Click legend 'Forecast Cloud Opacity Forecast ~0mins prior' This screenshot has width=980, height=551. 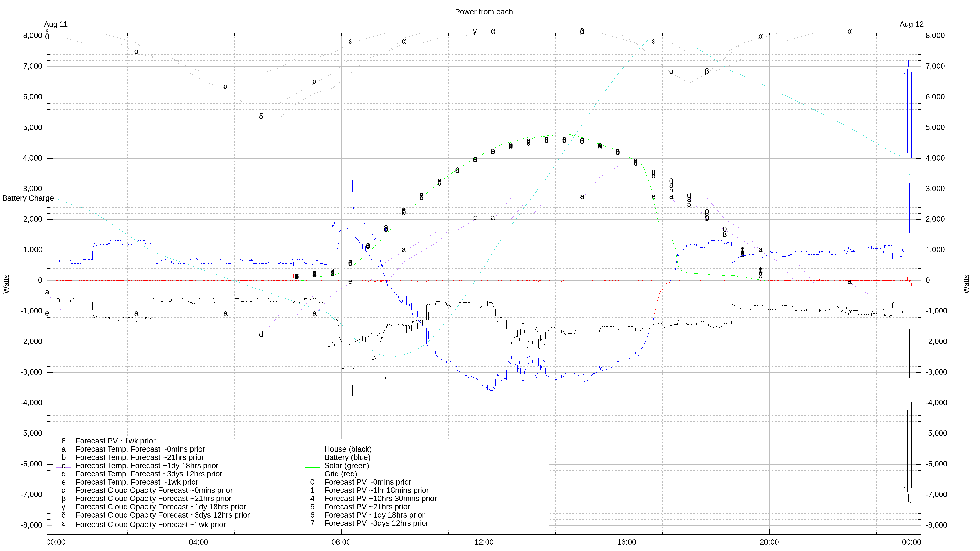(154, 490)
